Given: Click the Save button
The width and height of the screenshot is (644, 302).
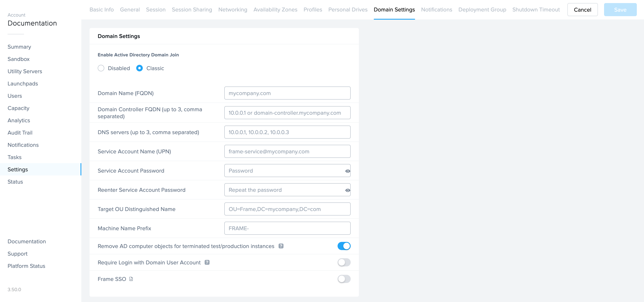Looking at the screenshot, I should click(620, 9).
